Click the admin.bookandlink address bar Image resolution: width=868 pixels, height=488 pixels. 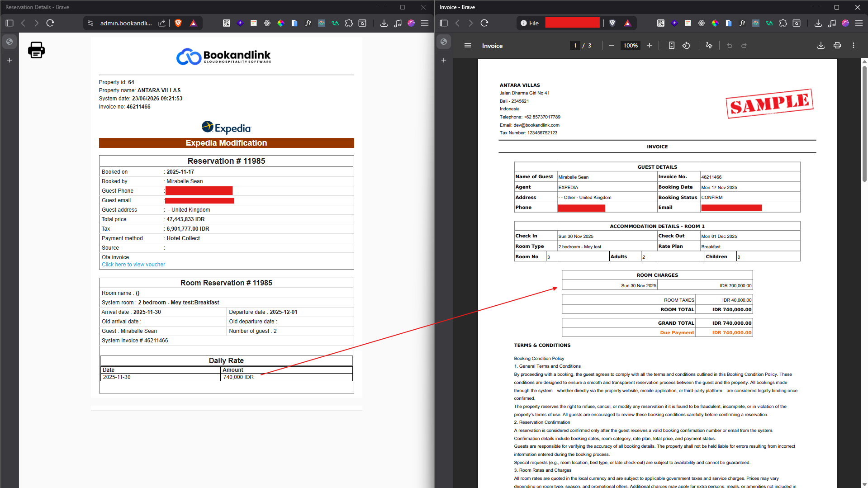(x=126, y=23)
